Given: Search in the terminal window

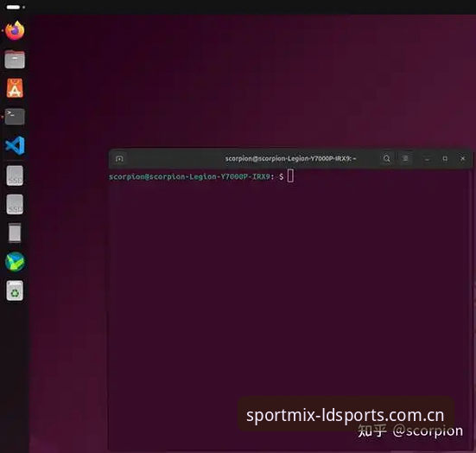Looking at the screenshot, I should pyautogui.click(x=386, y=158).
